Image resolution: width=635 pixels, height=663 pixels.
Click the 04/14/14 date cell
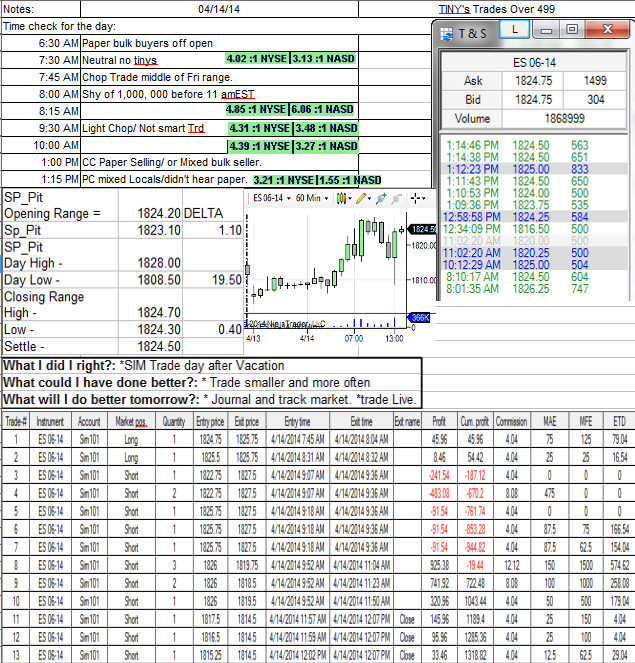(219, 9)
